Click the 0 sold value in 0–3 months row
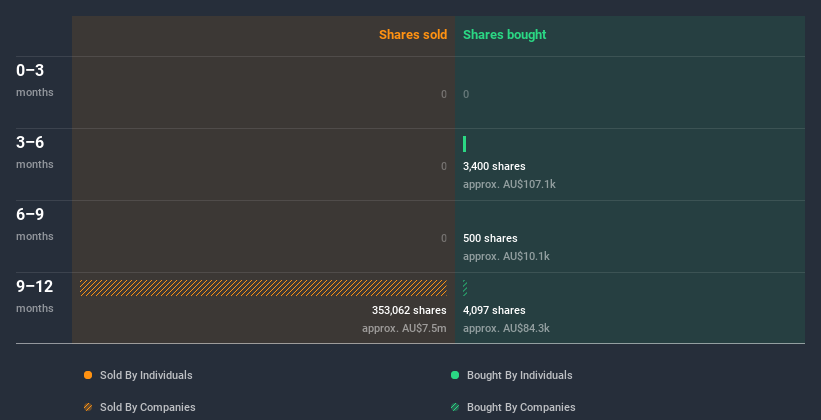 [x=444, y=94]
